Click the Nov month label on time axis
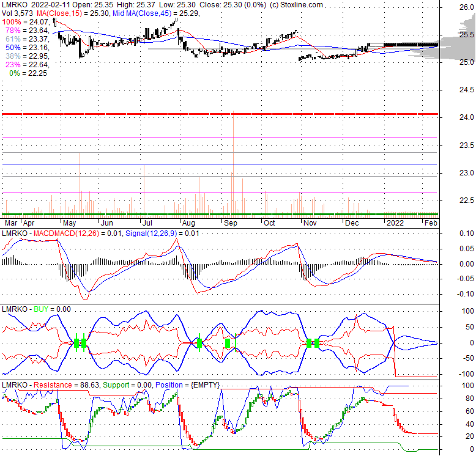This screenshot has width=476, height=456. click(310, 223)
